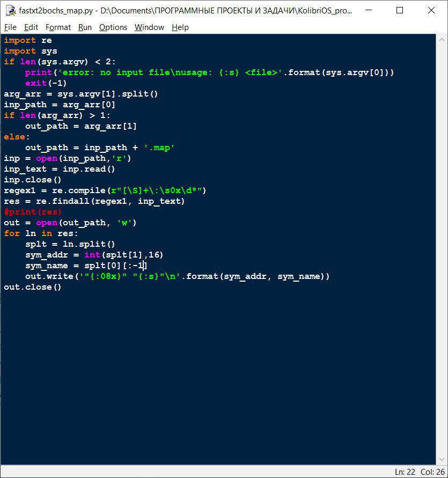
Task: Close the fastxt2bochs_map.py window
Action: pyautogui.click(x=431, y=10)
